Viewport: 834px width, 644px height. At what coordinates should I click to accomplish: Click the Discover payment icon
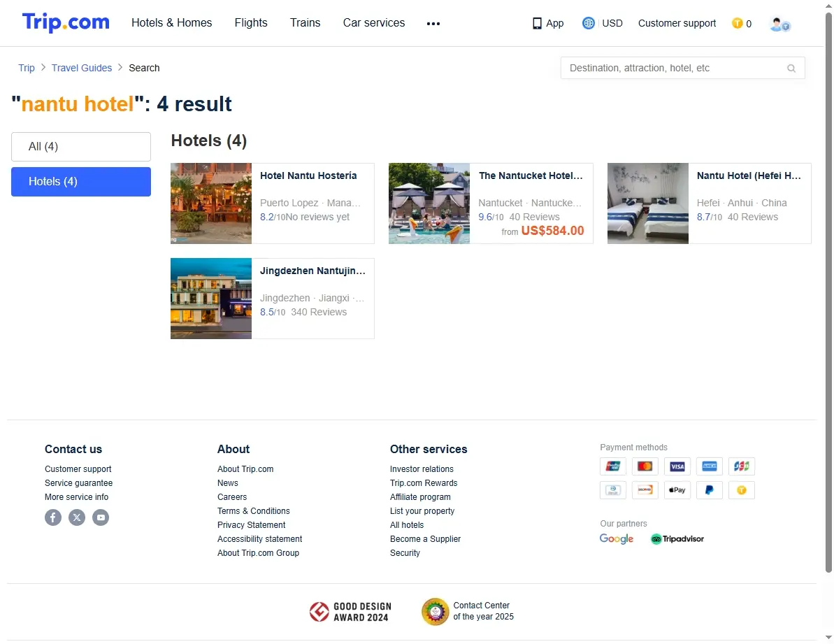tap(645, 489)
